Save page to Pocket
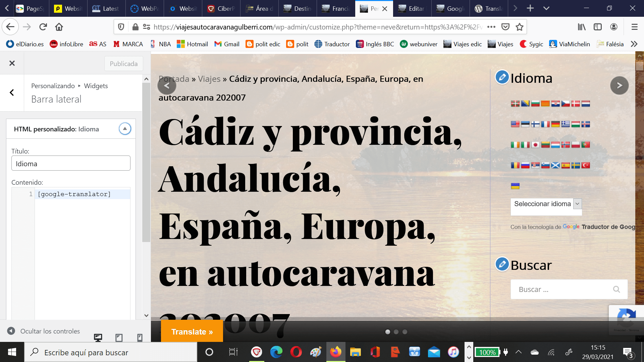 click(505, 27)
